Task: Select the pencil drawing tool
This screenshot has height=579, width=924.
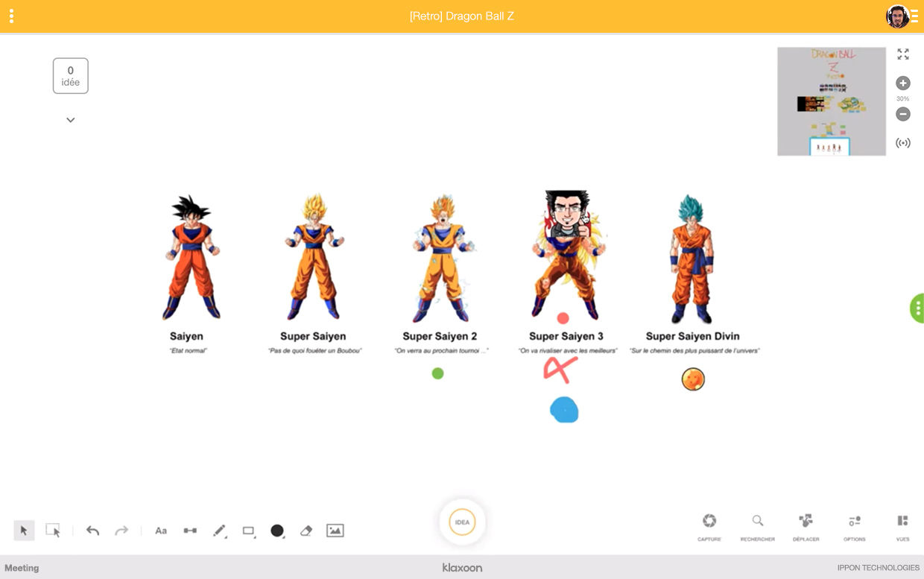Action: [220, 531]
